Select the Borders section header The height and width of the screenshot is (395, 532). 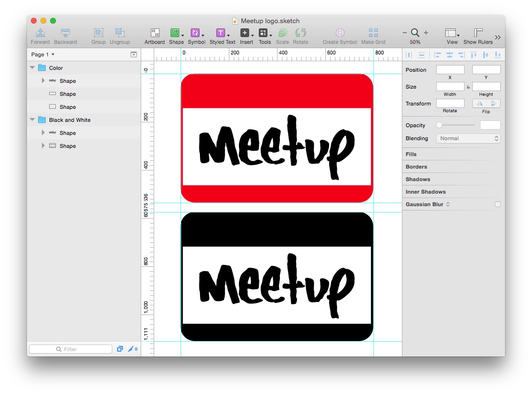coord(416,167)
